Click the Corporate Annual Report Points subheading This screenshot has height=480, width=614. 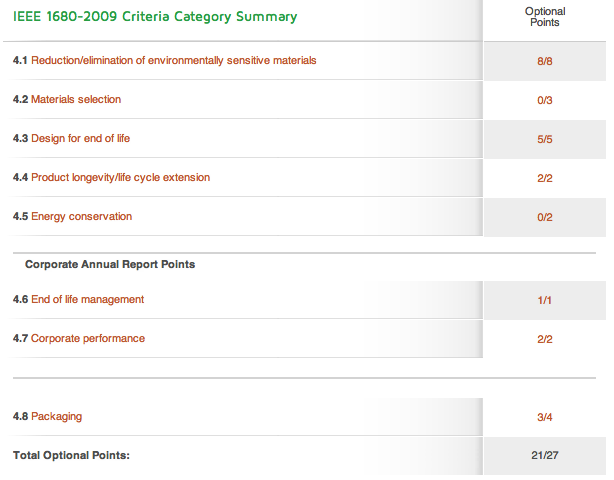coord(110,265)
